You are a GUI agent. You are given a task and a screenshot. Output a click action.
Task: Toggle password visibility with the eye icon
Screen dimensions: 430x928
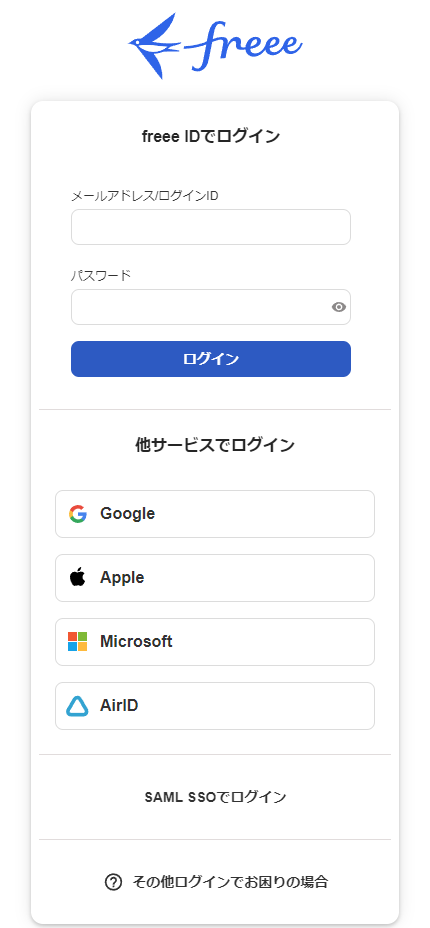click(x=339, y=307)
